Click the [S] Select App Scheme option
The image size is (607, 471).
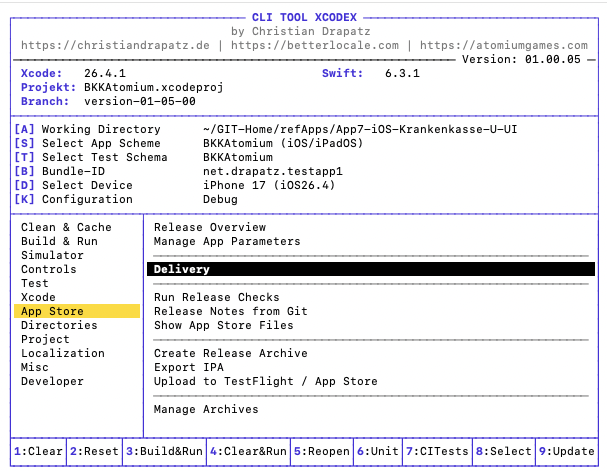point(87,143)
